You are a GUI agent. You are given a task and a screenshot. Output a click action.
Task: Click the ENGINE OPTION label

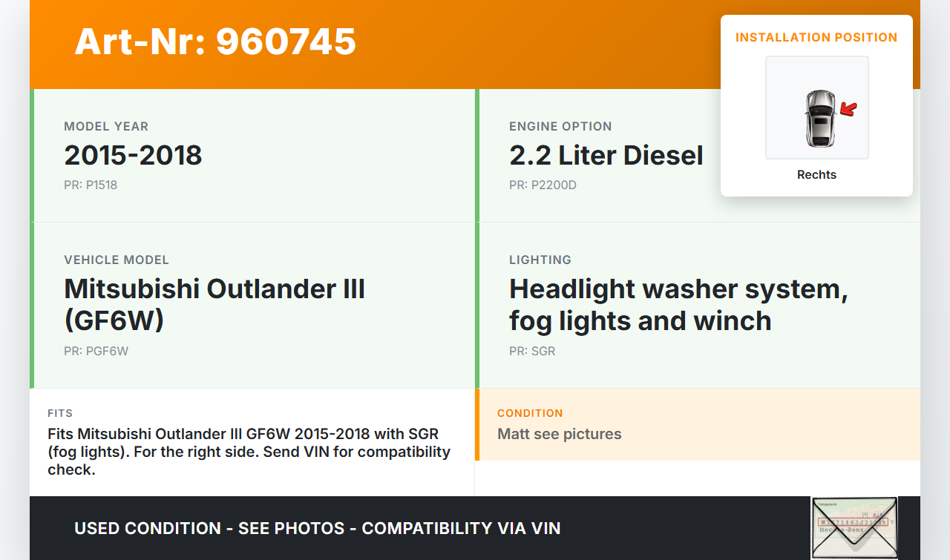560,127
